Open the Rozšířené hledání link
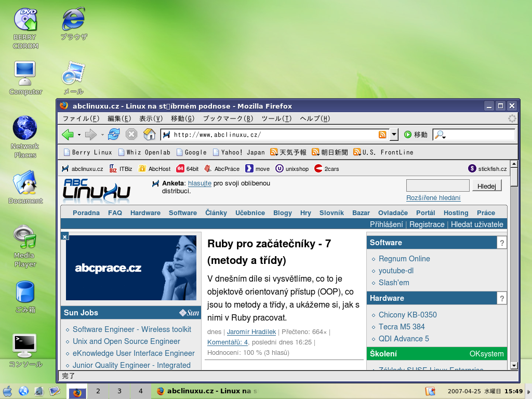 (x=433, y=198)
